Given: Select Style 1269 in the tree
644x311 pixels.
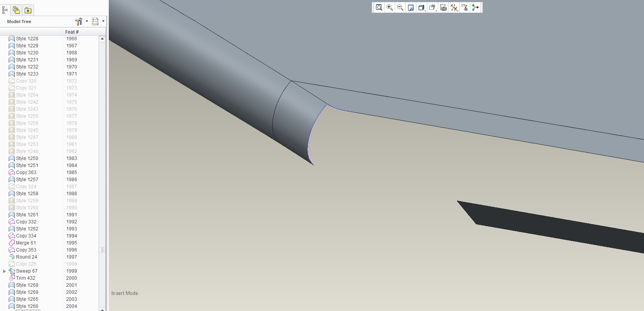Looking at the screenshot, I should 27,292.
